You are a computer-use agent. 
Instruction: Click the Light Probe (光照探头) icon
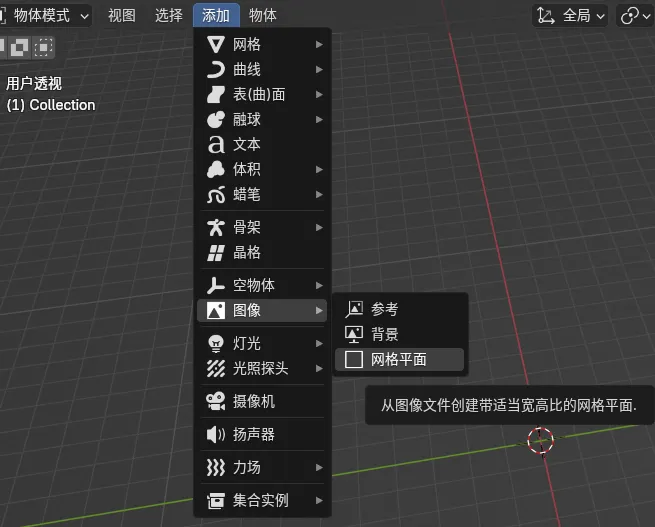(216, 368)
